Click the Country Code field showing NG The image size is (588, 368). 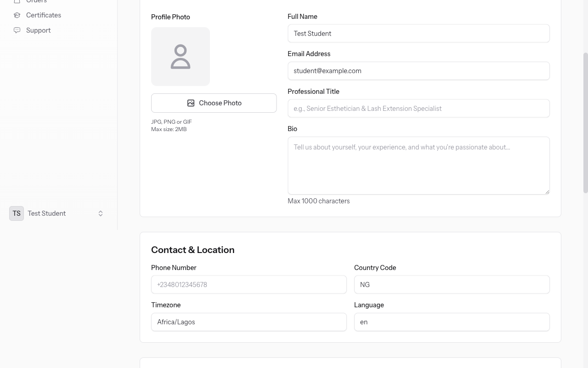452,285
